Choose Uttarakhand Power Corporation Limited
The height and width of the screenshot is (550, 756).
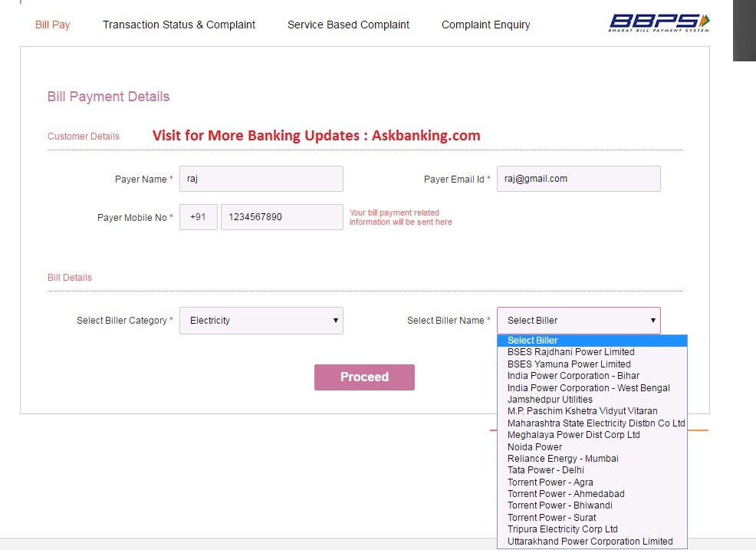pyautogui.click(x=592, y=542)
